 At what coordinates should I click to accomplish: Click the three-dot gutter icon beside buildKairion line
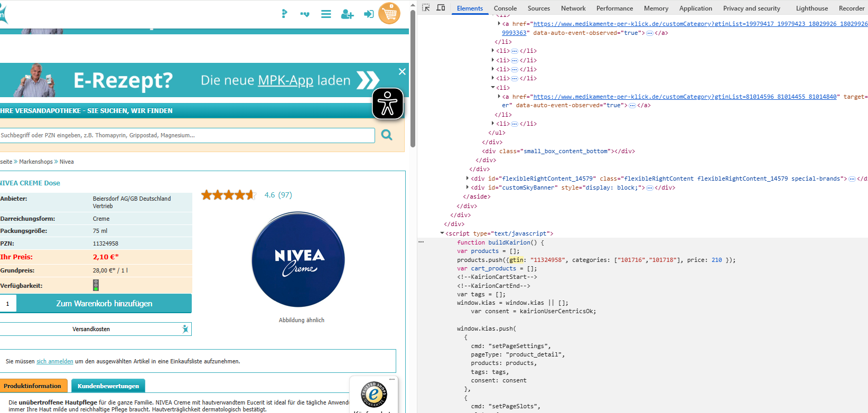[x=421, y=242]
